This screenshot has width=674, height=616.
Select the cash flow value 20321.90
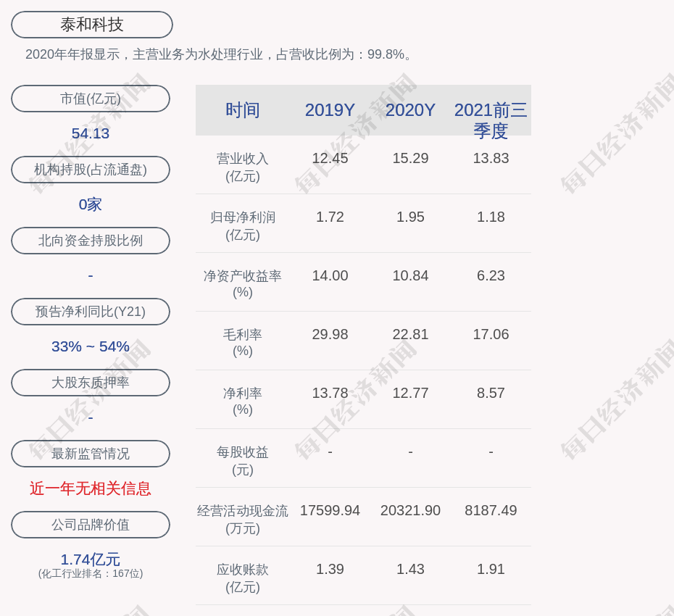click(x=410, y=510)
